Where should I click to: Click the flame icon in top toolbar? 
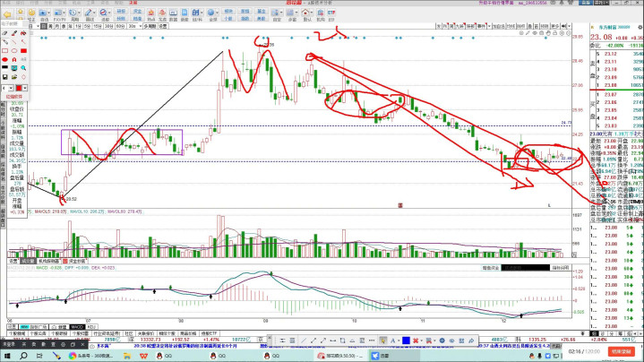(x=151, y=13)
